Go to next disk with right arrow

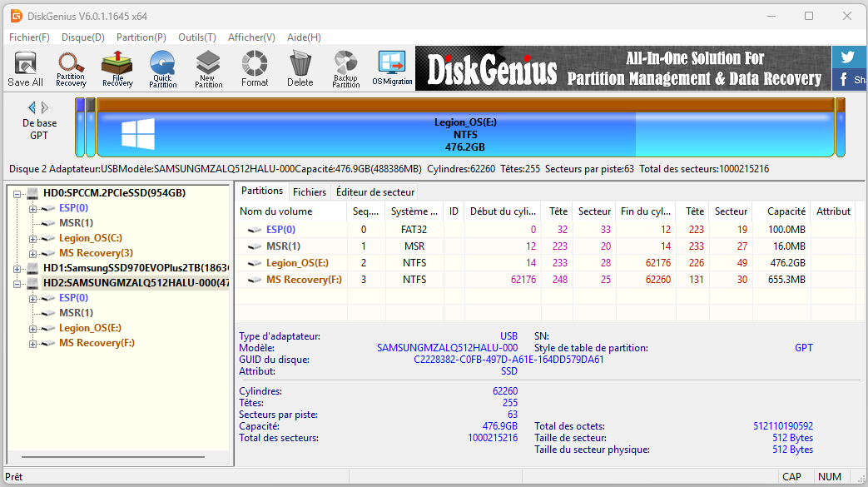pos(45,107)
